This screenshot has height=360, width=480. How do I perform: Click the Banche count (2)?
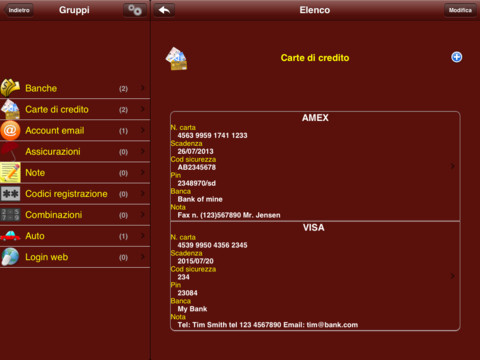pyautogui.click(x=123, y=89)
